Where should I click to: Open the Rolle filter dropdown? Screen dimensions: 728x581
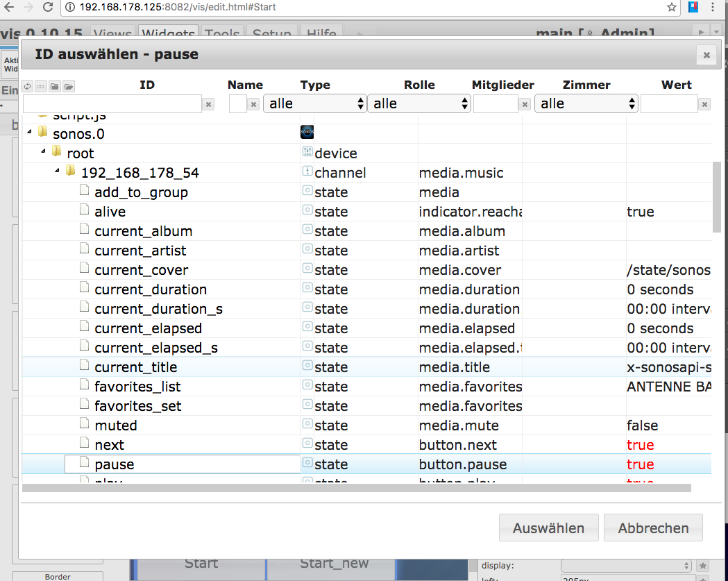[x=418, y=103]
